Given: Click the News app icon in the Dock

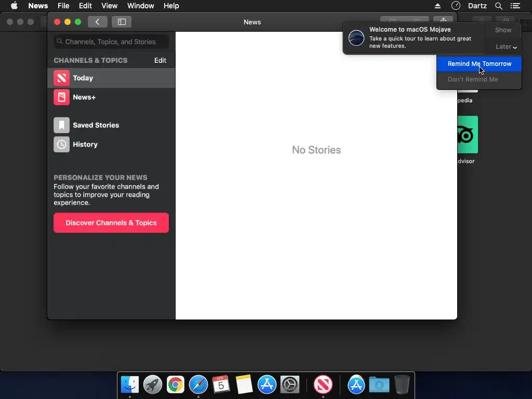Looking at the screenshot, I should [323, 384].
